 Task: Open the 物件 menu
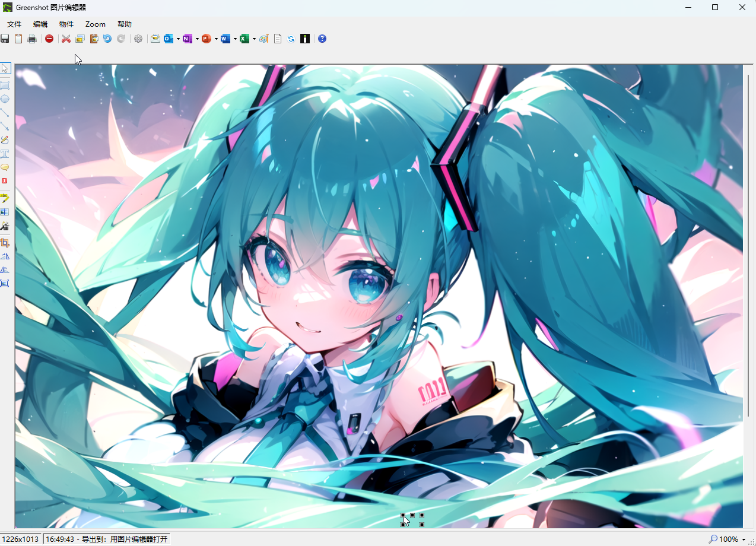[66, 24]
